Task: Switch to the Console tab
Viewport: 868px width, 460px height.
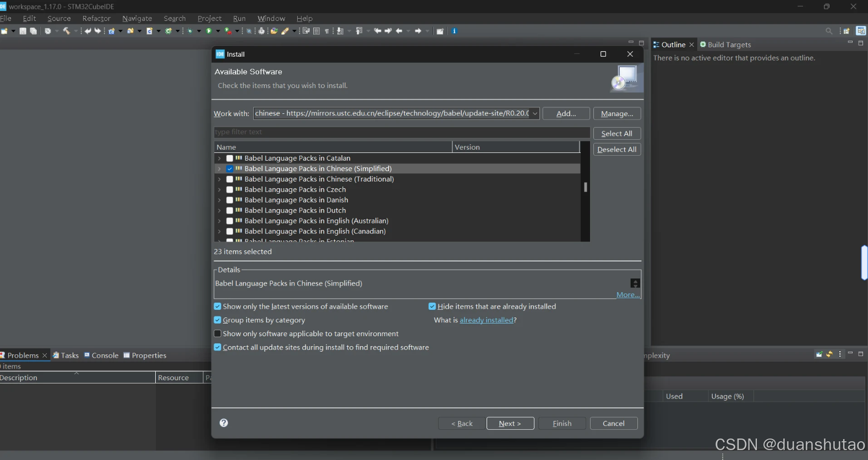Action: 101,355
